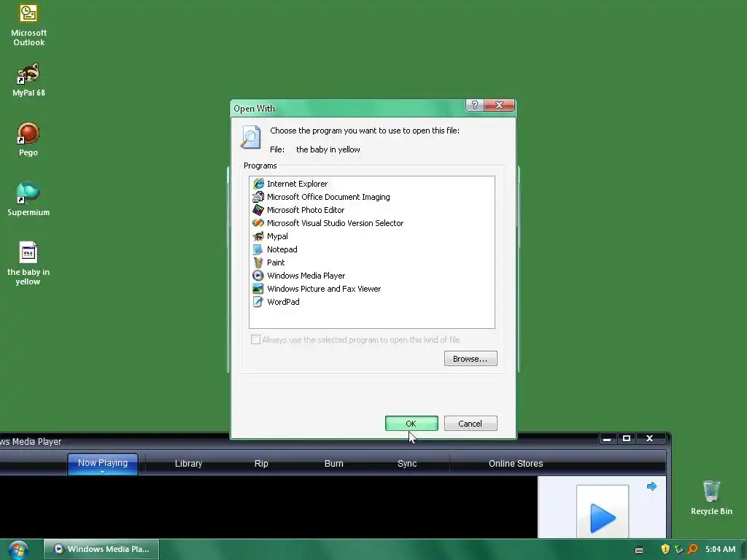The image size is (747, 560).
Task: Click Microsoft Office Document Imaging icon
Action: pyautogui.click(x=258, y=197)
